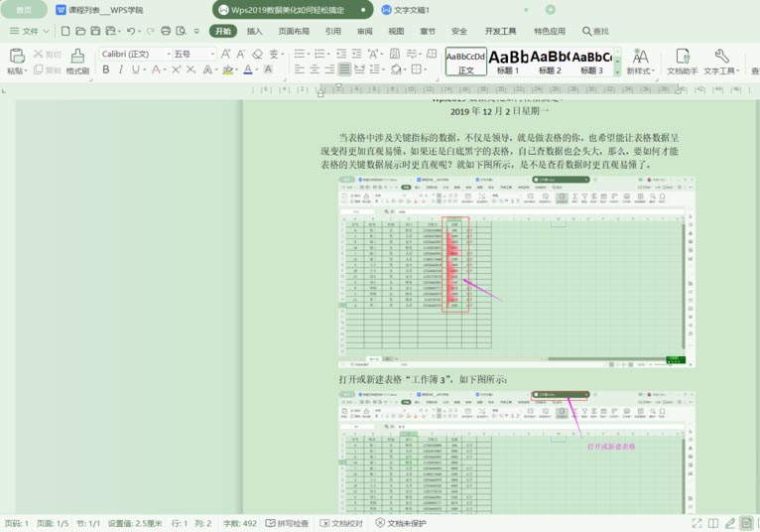Open the line spacing dropdown

pyautogui.click(x=383, y=69)
